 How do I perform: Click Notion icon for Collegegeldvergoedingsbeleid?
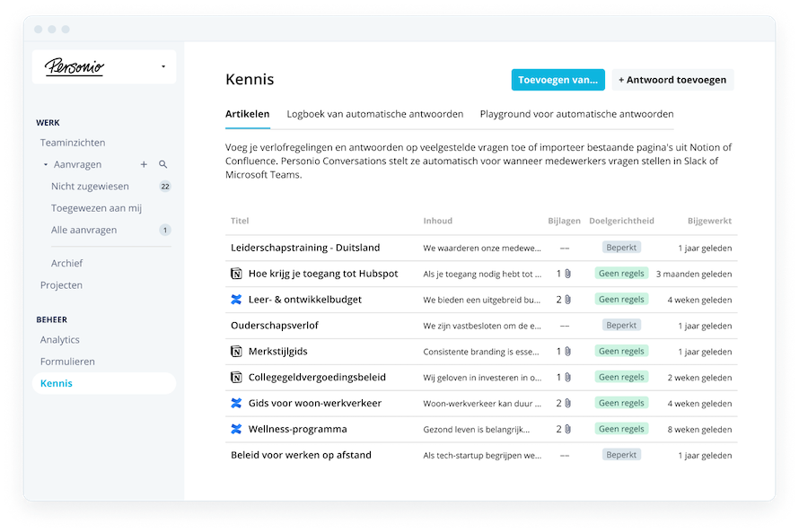tap(236, 378)
